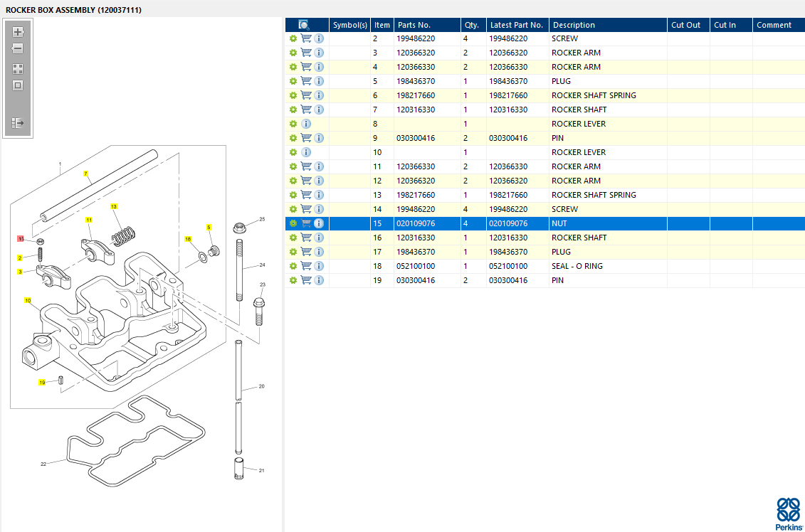Sort by Description column header
Screen dimensions: 805x532
click(x=573, y=25)
